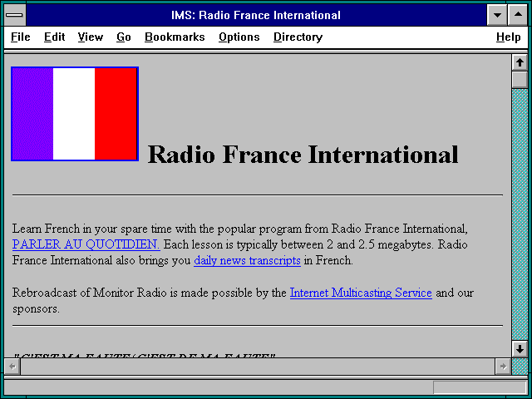This screenshot has height=399, width=532.
Task: Click the vertical scrollbar up arrow
Action: pyautogui.click(x=520, y=62)
